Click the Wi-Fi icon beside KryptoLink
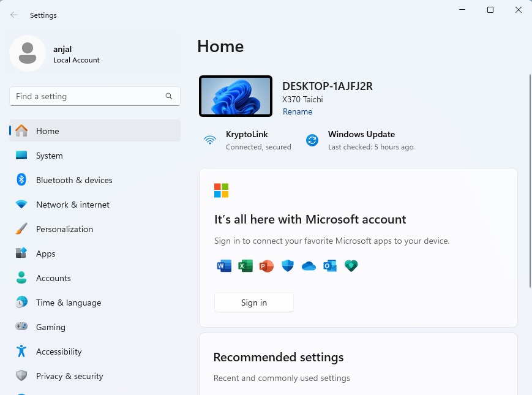Screen dimensions: 532x395 (210, 140)
